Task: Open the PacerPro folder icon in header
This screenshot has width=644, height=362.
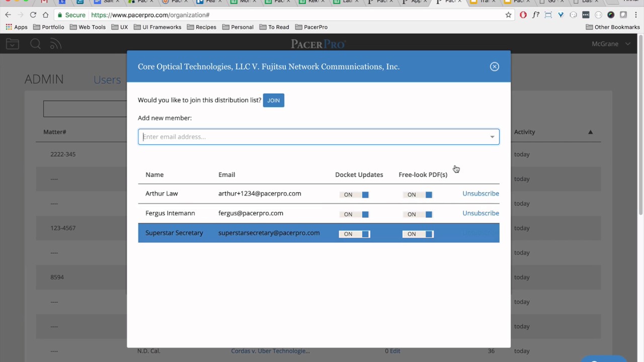Action: click(x=13, y=44)
